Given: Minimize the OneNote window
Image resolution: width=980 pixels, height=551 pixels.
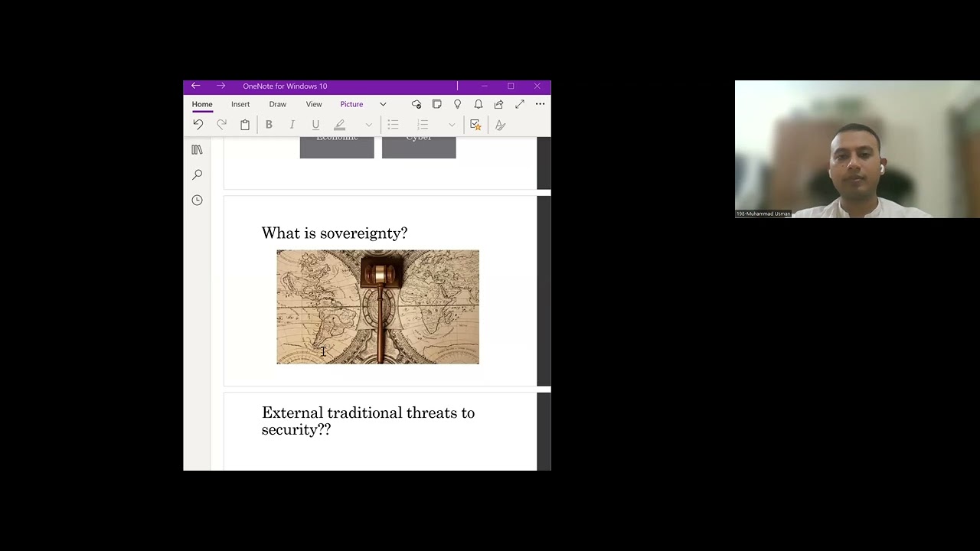Looking at the screenshot, I should pos(485,86).
